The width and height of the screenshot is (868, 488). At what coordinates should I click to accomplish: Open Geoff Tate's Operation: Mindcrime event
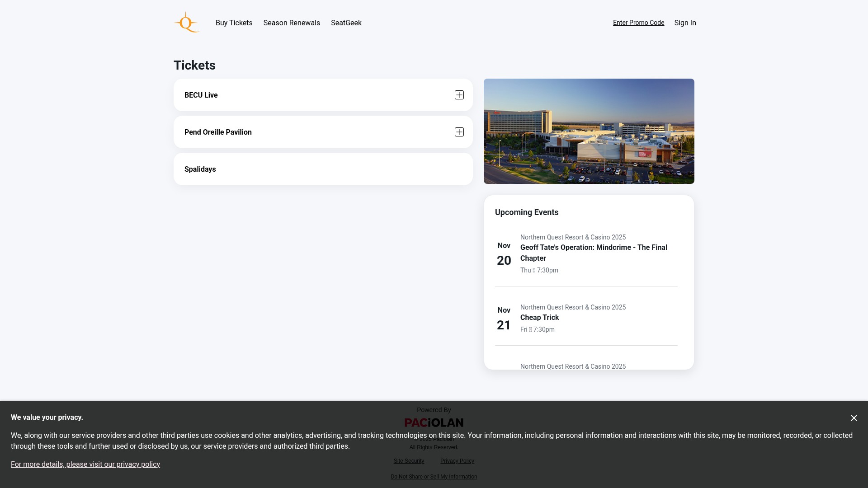[594, 253]
